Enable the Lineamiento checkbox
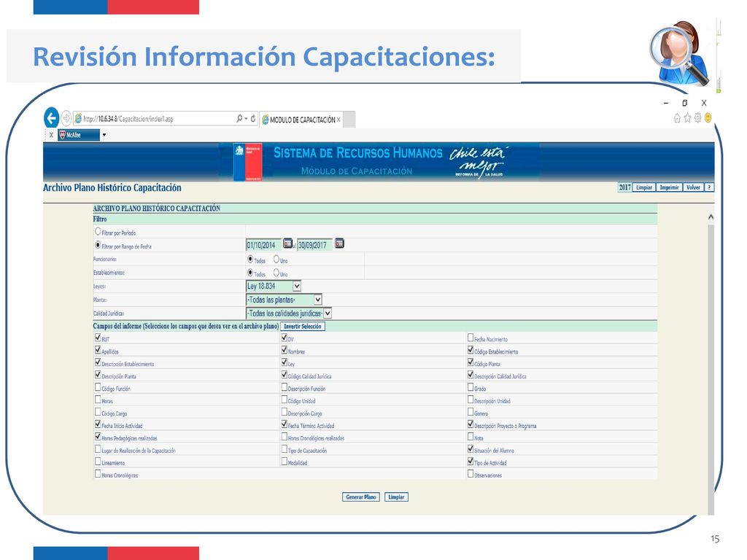747x560 pixels. (98, 462)
